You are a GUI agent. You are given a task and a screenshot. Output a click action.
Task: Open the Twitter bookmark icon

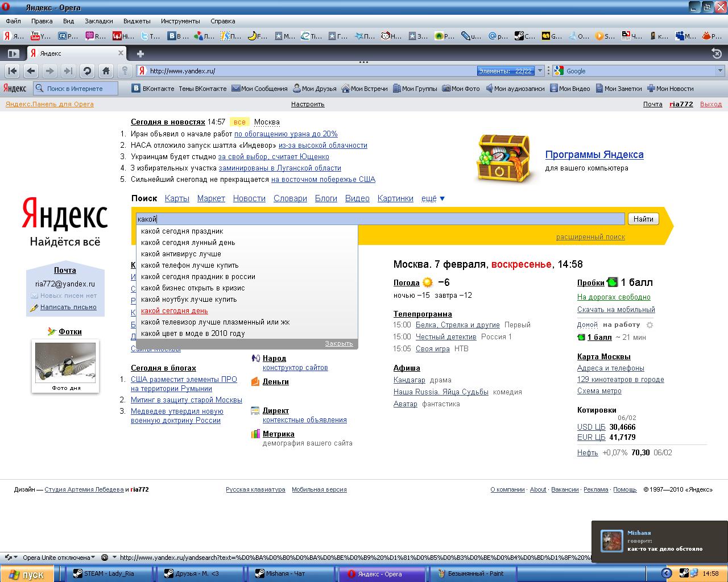[x=144, y=36]
